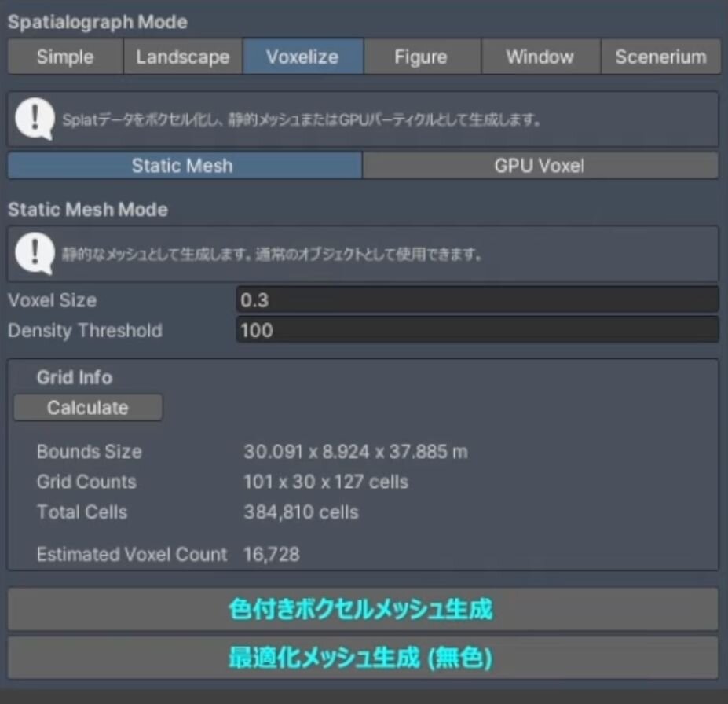Switch to the Simple mode tab
The width and height of the screenshot is (728, 704).
pyautogui.click(x=65, y=57)
